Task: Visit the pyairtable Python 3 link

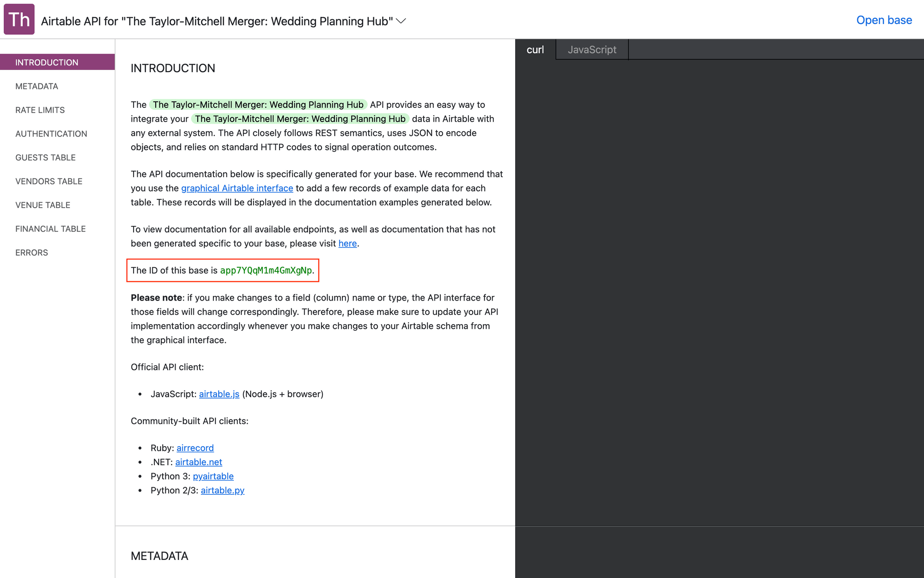Action: (213, 476)
